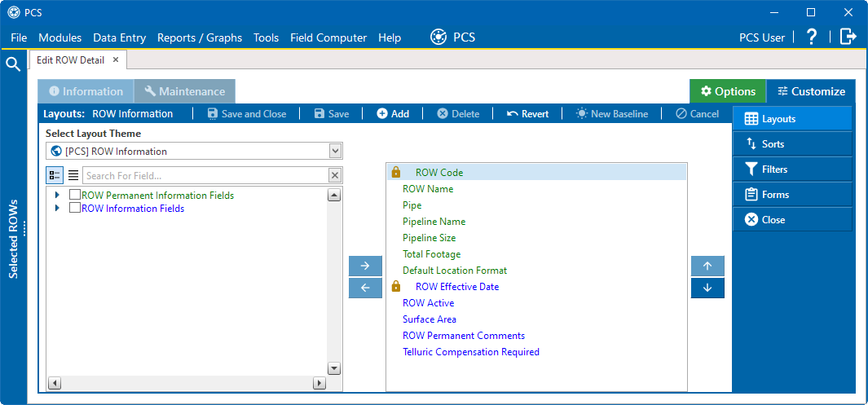Move field left with arrow button
Viewport: 868px width, 405px height.
click(x=365, y=288)
